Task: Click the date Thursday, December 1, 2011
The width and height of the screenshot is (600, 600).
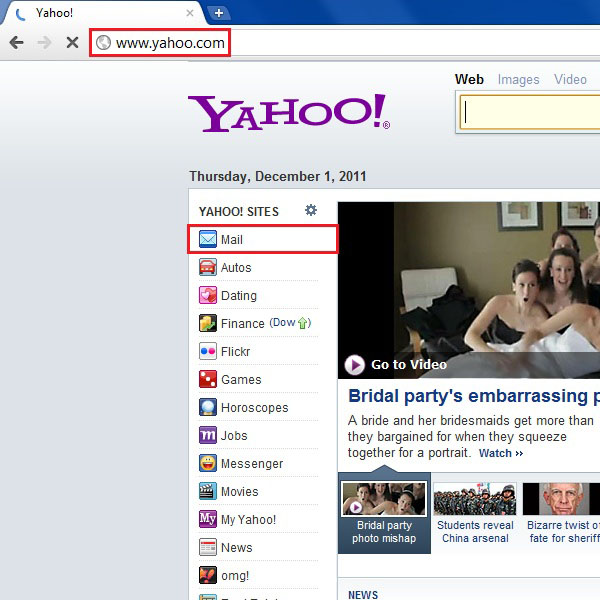Action: (278, 176)
